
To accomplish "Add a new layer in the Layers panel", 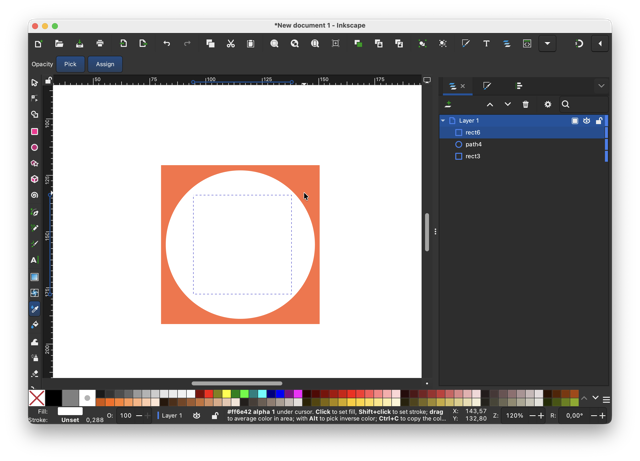I will [x=448, y=105].
